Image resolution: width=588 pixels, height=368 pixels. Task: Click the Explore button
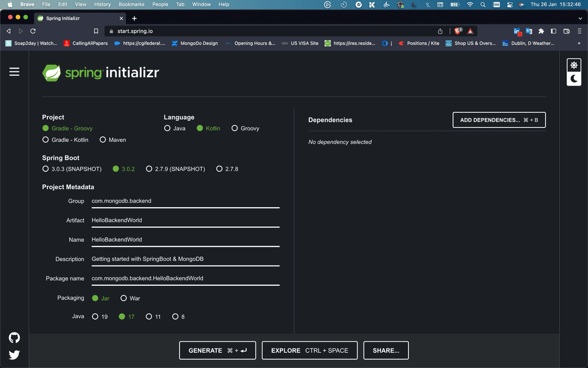point(309,351)
